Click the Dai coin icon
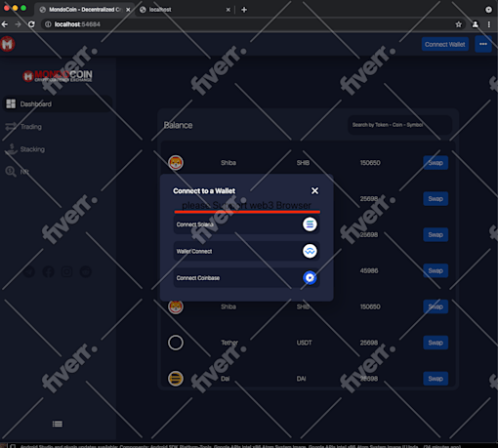This screenshot has width=498, height=448. [176, 379]
